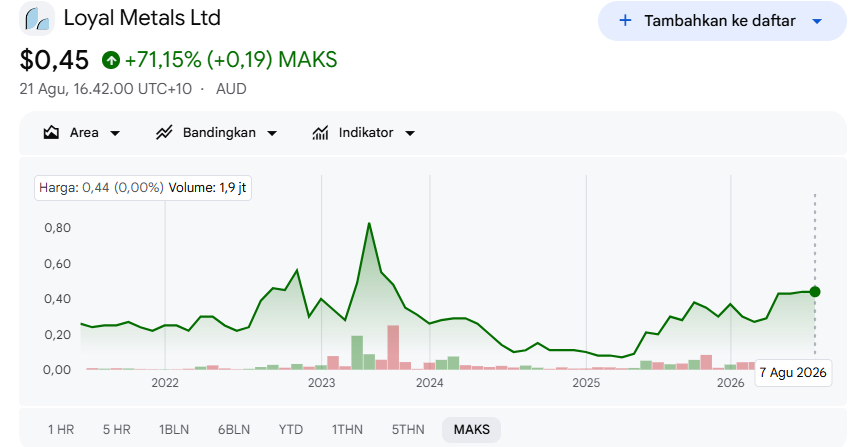
Task: Expand the Indikator dropdown arrow
Action: point(410,133)
